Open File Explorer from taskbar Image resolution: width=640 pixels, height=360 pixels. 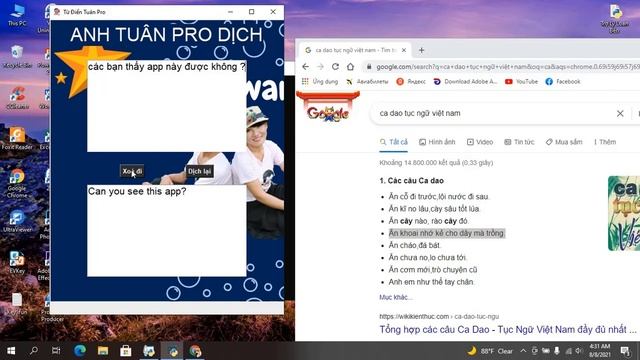tap(102, 351)
